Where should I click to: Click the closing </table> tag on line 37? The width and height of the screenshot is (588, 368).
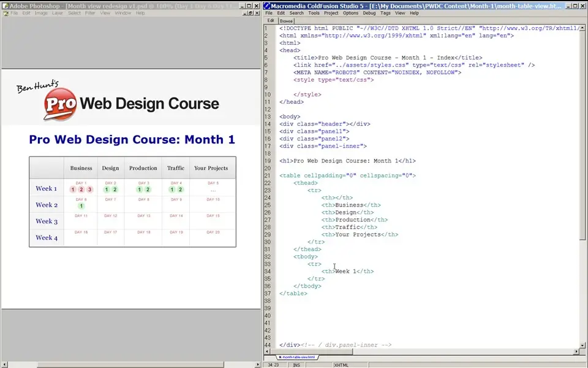(x=293, y=293)
